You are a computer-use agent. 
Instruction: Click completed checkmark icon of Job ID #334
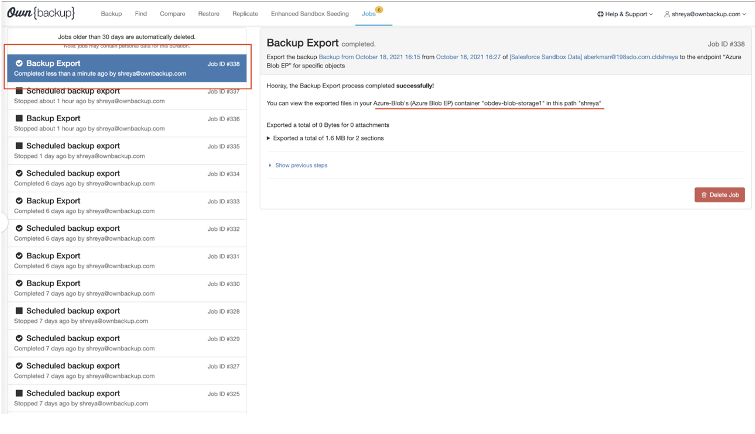[19, 173]
